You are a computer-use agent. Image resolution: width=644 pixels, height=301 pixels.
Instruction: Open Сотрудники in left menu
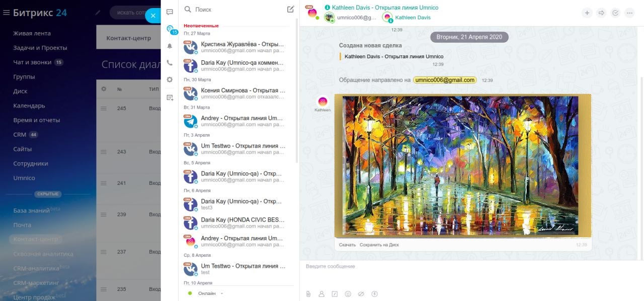click(31, 163)
